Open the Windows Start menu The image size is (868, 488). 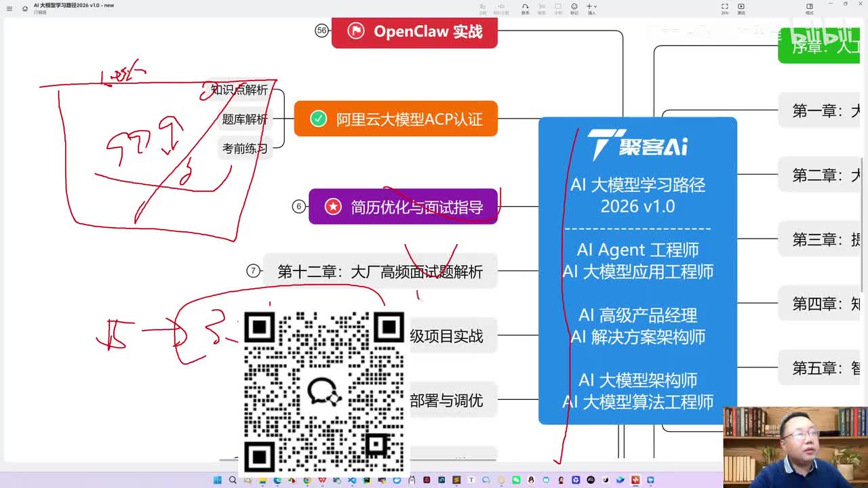(x=217, y=480)
